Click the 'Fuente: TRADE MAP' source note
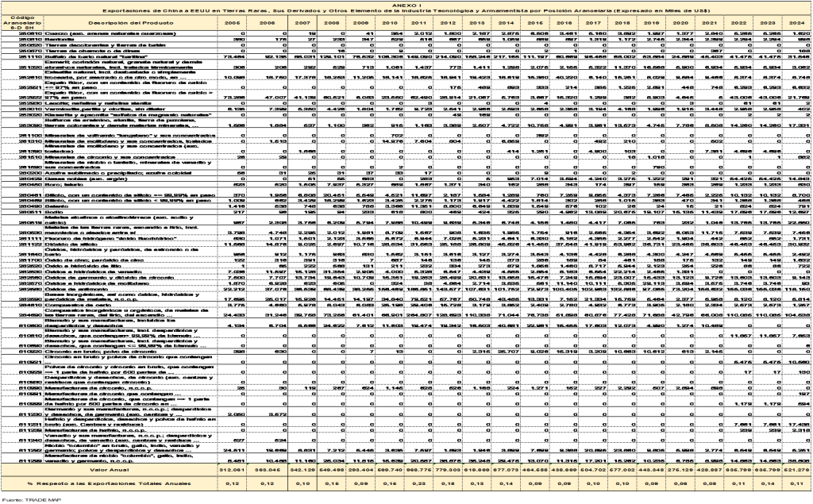This screenshot has height=504, width=813. [x=24, y=499]
